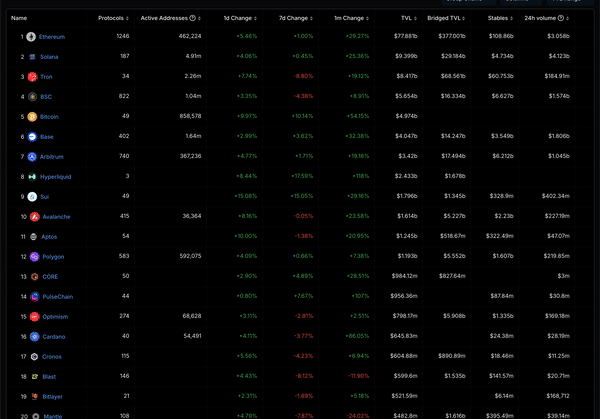Click the Hyperliquid chain logo icon

pos(33,177)
